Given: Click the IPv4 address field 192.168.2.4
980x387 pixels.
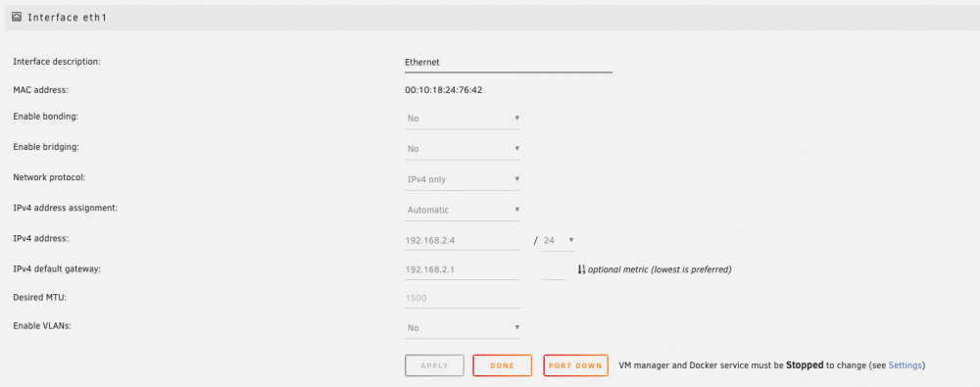Looking at the screenshot, I should [x=462, y=240].
